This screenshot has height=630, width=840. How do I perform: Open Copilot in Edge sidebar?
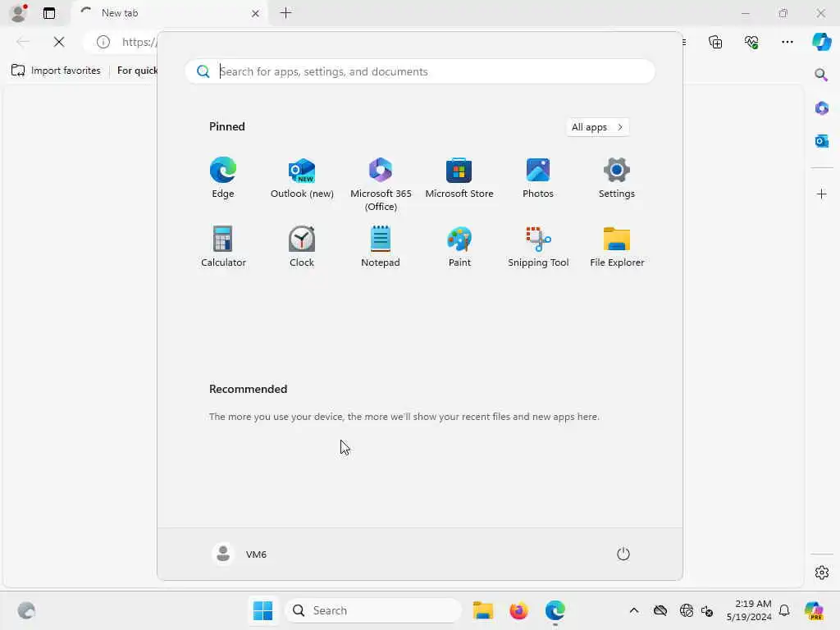click(821, 42)
